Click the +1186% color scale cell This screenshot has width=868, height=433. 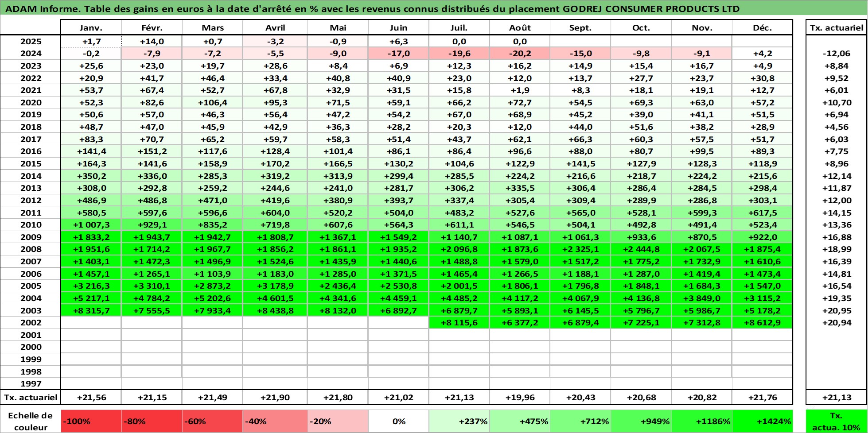click(702, 421)
